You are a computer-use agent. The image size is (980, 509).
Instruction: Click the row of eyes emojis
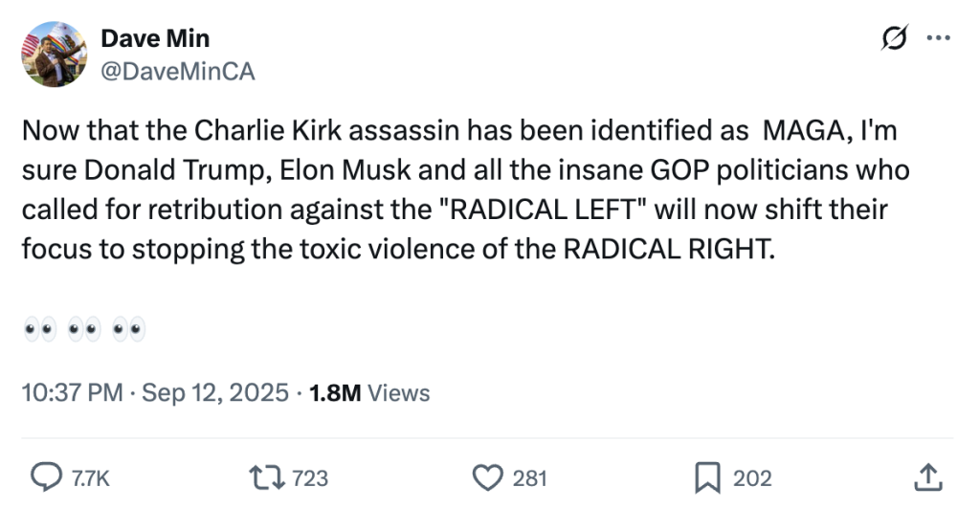pyautogui.click(x=83, y=331)
